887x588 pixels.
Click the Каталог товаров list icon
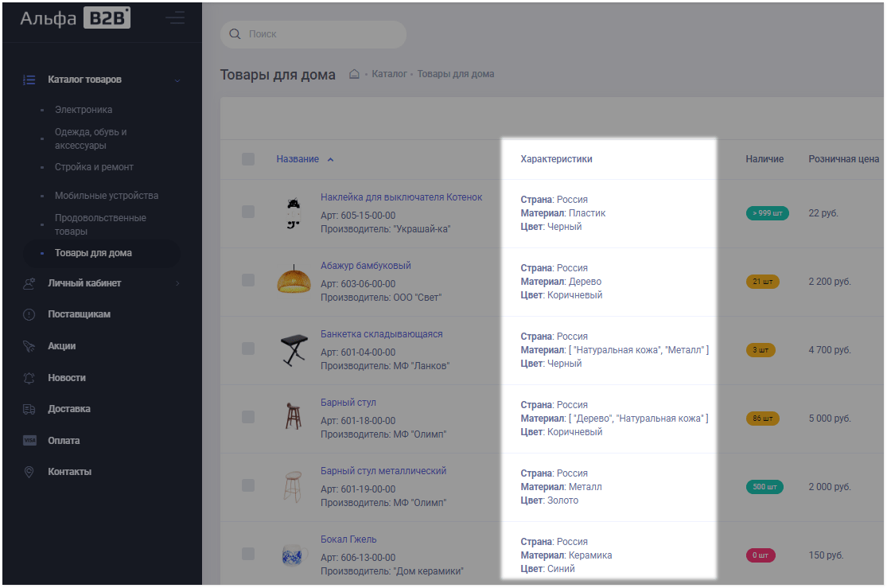[29, 80]
